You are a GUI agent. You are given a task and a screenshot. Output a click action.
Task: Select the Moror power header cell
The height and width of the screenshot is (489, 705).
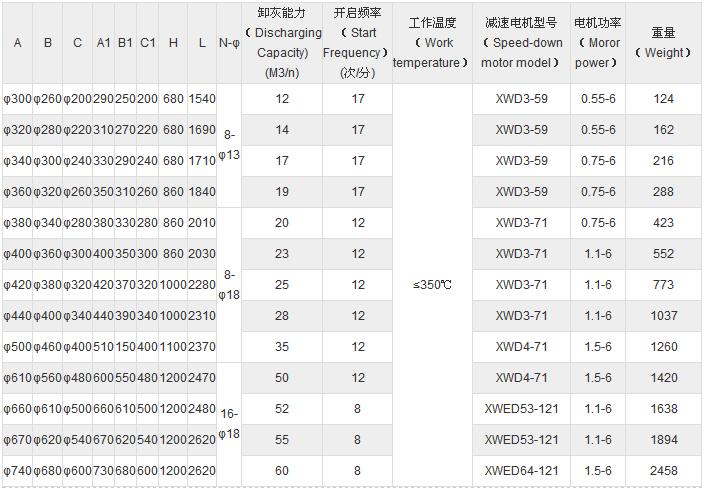pos(598,43)
